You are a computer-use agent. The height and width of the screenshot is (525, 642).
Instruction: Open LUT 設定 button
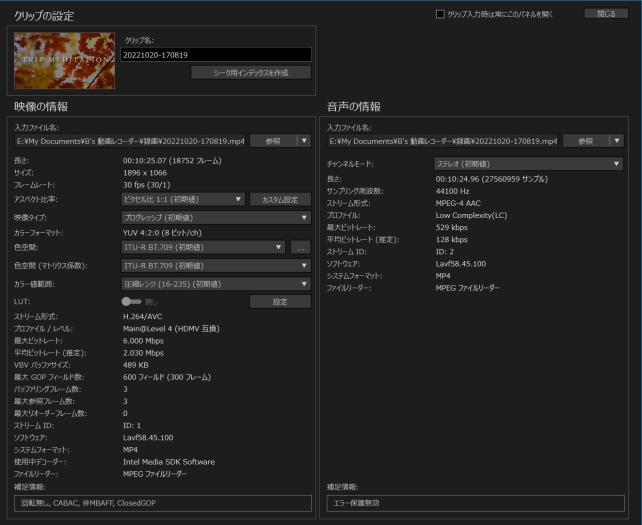tap(280, 302)
